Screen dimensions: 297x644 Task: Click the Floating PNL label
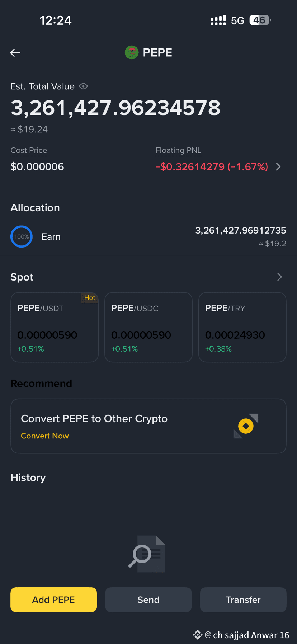point(178,150)
